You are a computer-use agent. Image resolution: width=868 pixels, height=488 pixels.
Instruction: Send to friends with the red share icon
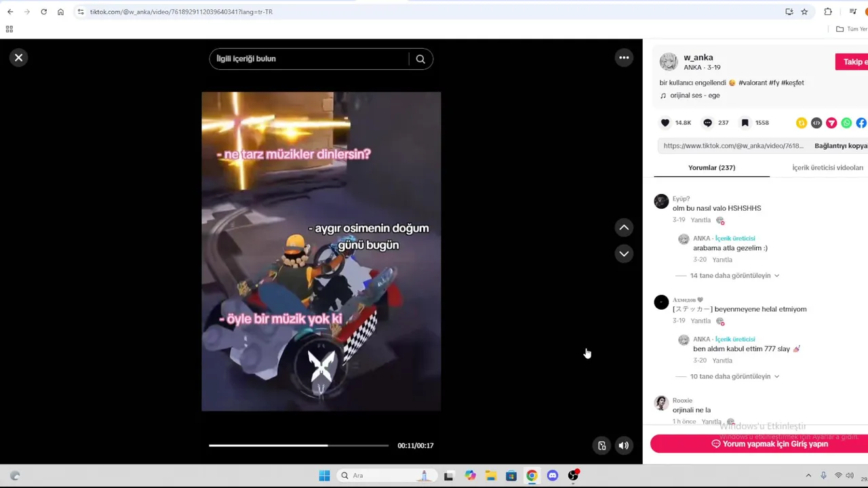pyautogui.click(x=831, y=123)
